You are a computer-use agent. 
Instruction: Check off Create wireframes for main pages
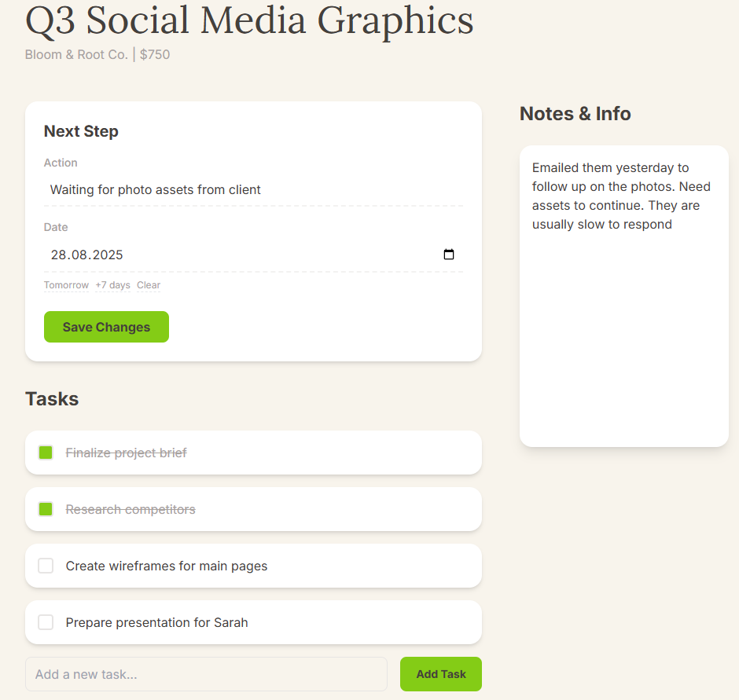tap(46, 566)
